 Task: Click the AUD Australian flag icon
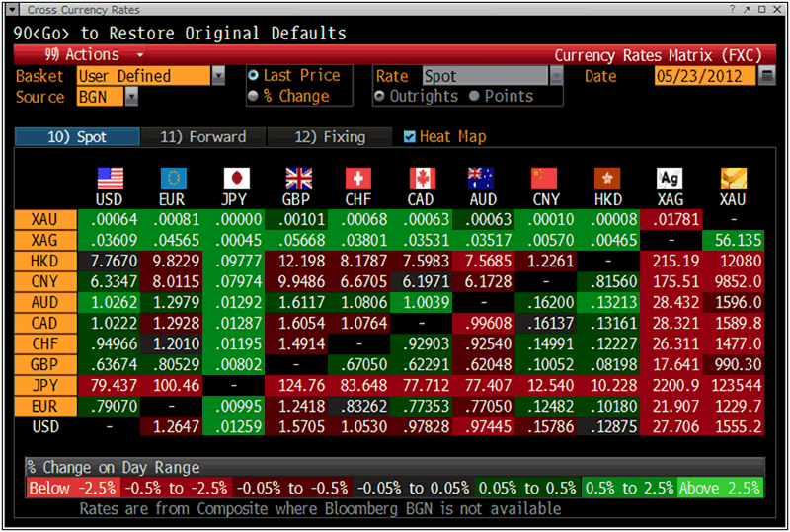[x=481, y=179]
